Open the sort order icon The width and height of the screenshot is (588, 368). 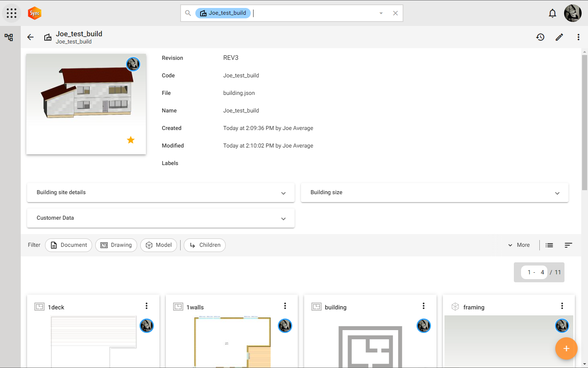click(x=568, y=245)
